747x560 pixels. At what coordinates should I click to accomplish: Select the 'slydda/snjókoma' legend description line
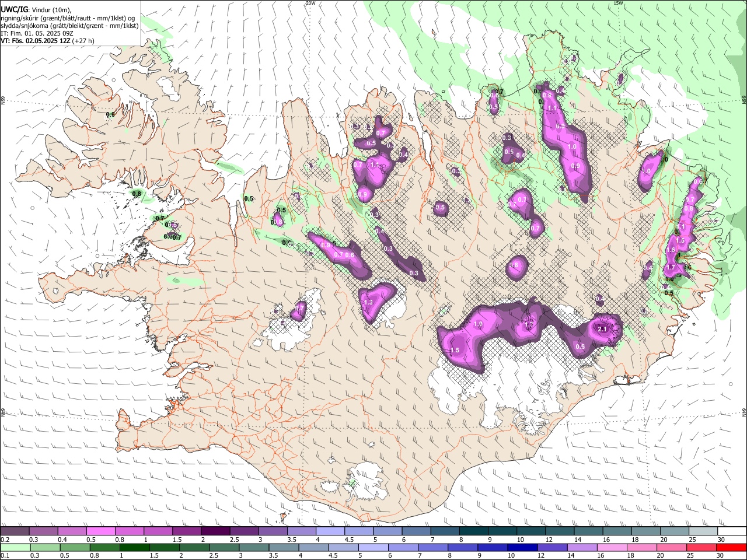[x=69, y=26]
